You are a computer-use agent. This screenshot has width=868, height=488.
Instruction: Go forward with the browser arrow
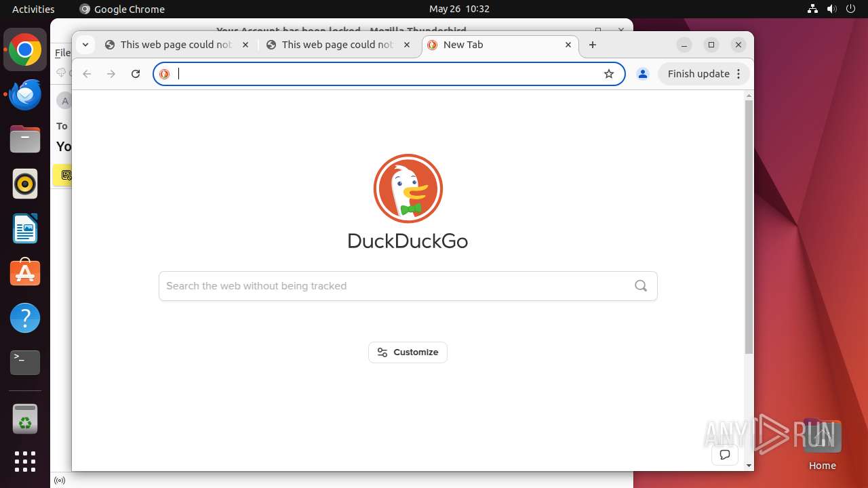coord(111,74)
